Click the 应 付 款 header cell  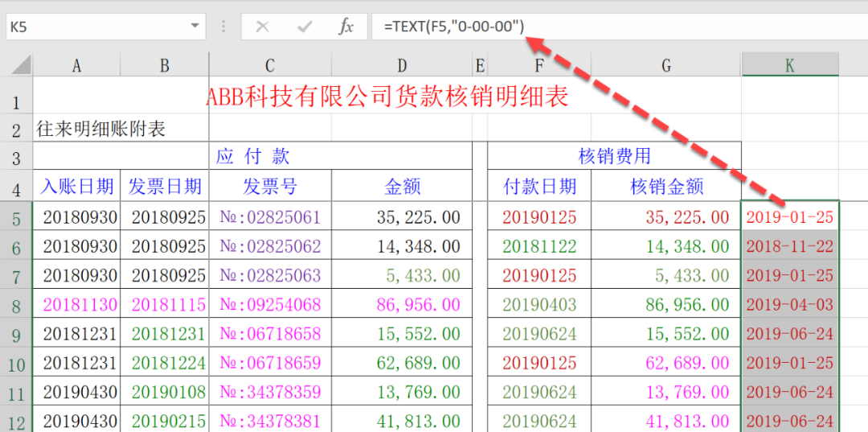(252, 156)
